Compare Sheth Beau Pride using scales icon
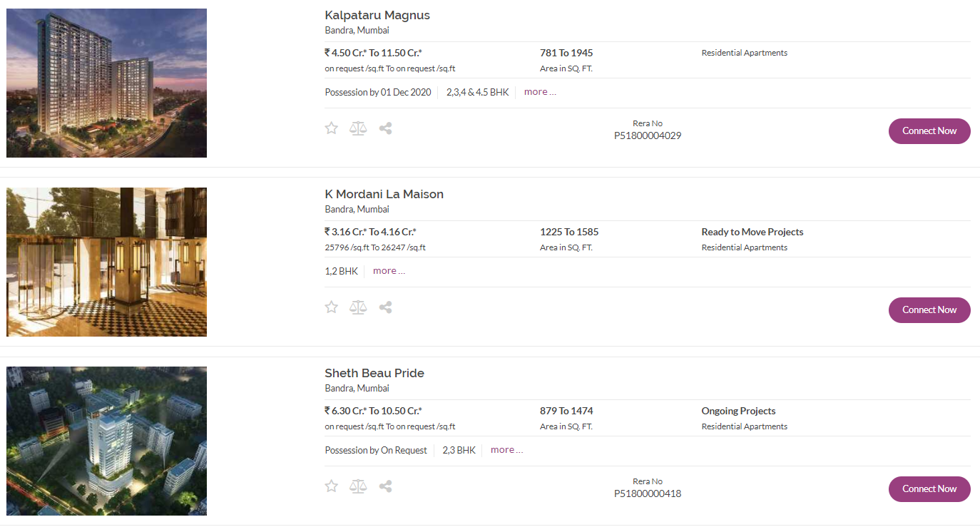The height and width of the screenshot is (527, 980). 358,486
